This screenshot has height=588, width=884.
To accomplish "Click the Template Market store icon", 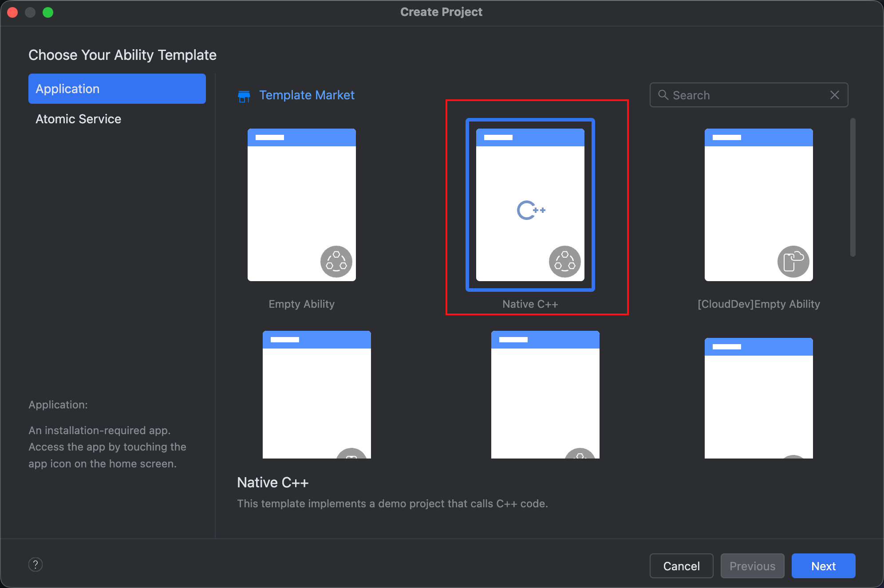I will (x=244, y=96).
